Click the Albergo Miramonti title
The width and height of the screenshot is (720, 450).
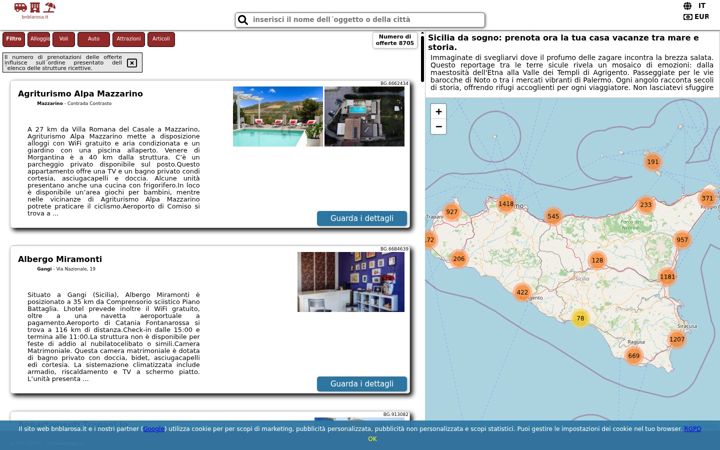(60, 259)
